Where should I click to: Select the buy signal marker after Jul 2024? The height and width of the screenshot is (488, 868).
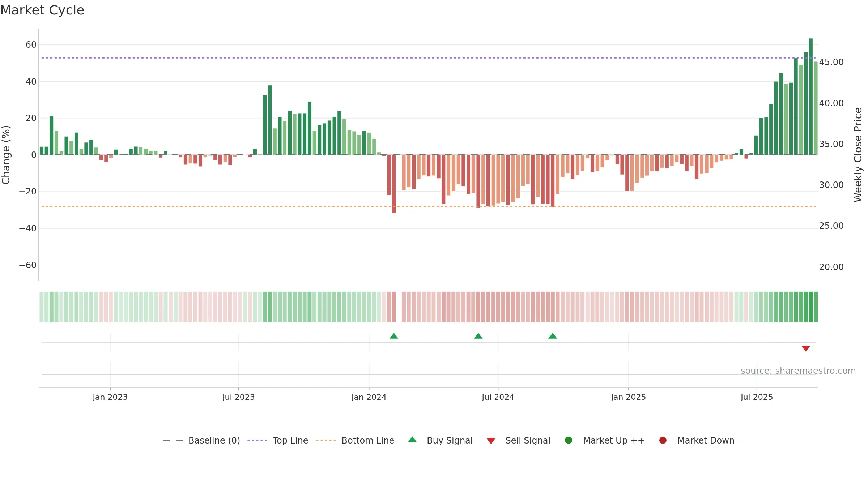pos(553,336)
